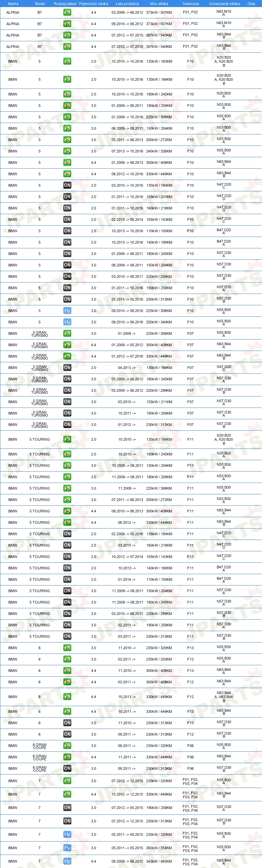This screenshot has width=262, height=868.
Task: Click the date cell 01.2014 ->
Action: point(127,579)
